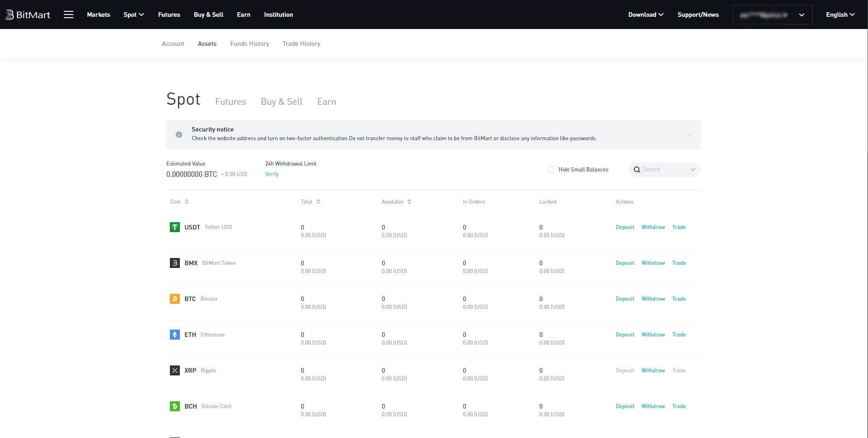Screen dimensions: 868x438
Task: Sort by Coin column arrows
Action: (187, 202)
